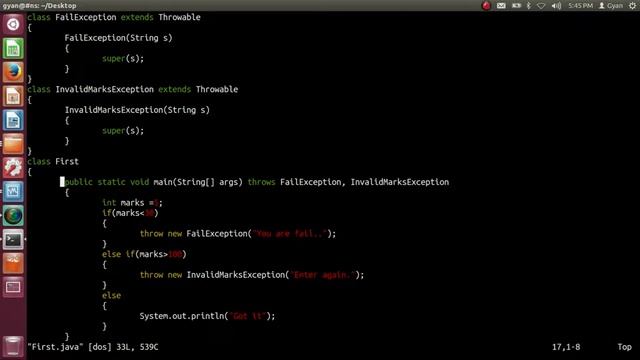640x360 pixels.
Task: Click the '"First.java" [dos] 33L, 539C' status
Action: [x=93, y=347]
